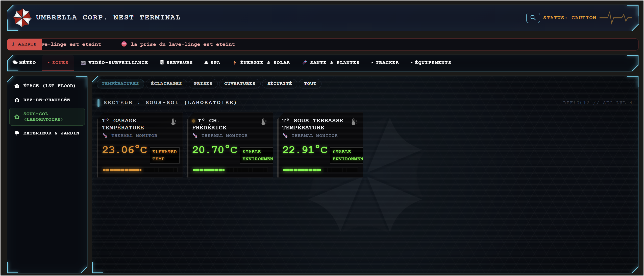The image size is (644, 276).
Task: Open the Serveurs tab
Action: [x=176, y=62]
